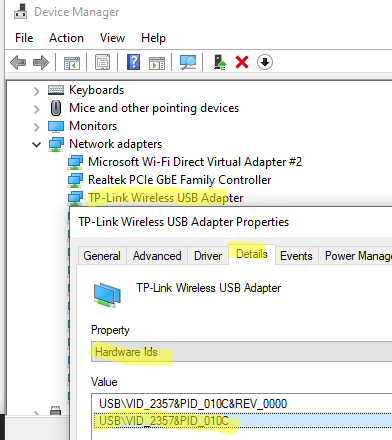This screenshot has width=392, height=440.
Task: Expand Mice and other pointing devices
Action: click(x=36, y=109)
